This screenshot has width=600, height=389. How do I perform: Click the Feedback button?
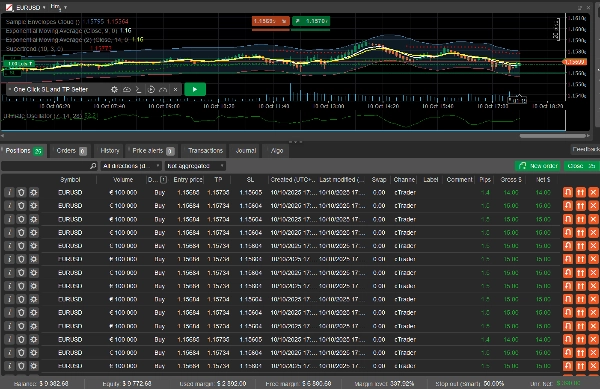pyautogui.click(x=585, y=150)
